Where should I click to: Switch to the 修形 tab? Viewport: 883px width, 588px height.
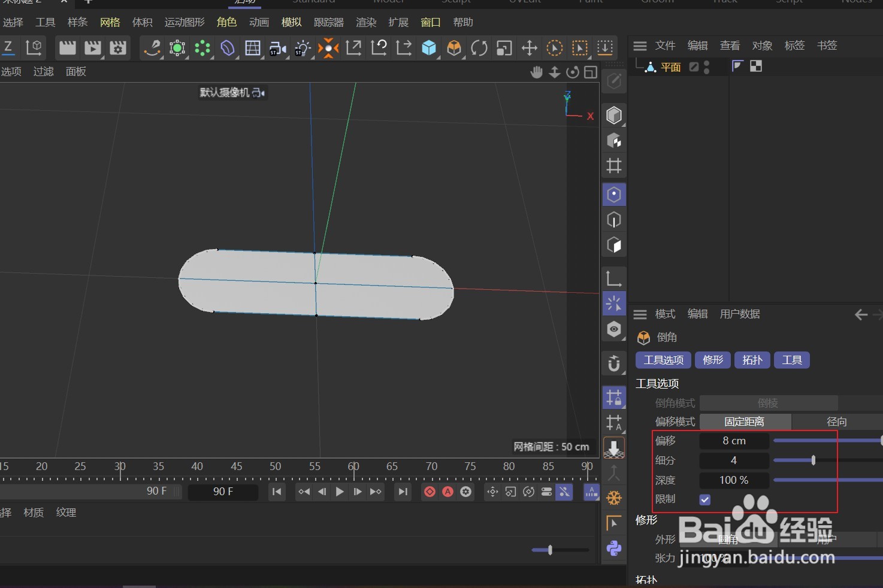pos(713,360)
